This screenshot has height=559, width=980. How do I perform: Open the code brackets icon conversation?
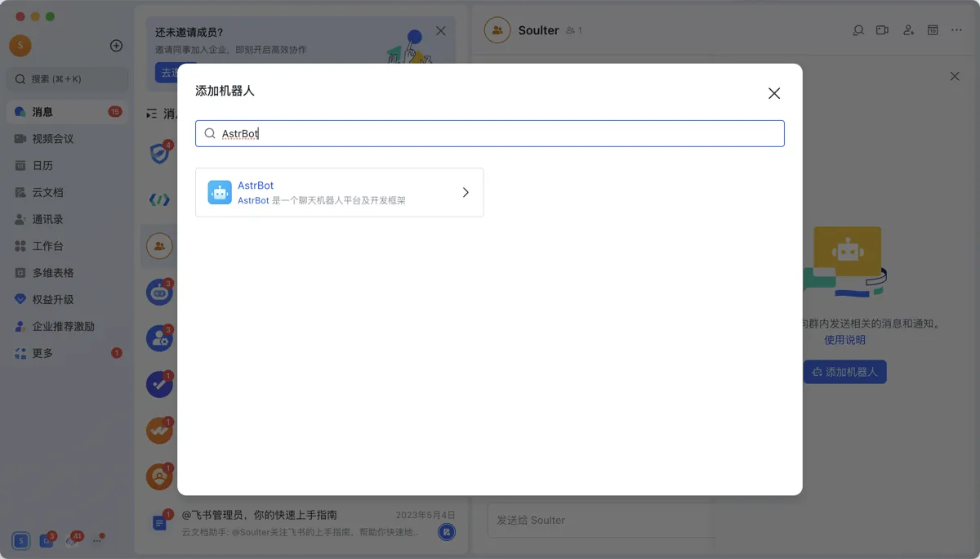159,199
